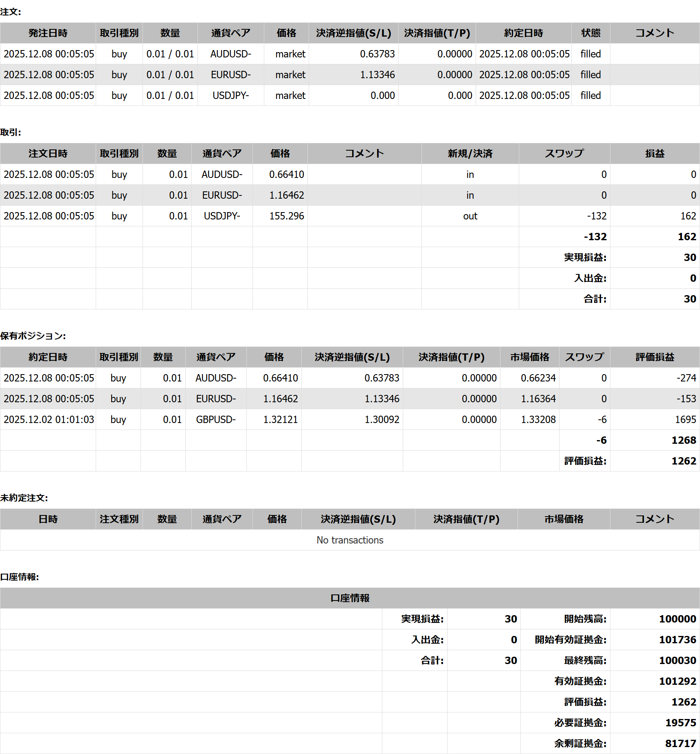This screenshot has height=754, width=700.
Task: Select the 必要証拠金 value 19575
Action: (x=680, y=723)
